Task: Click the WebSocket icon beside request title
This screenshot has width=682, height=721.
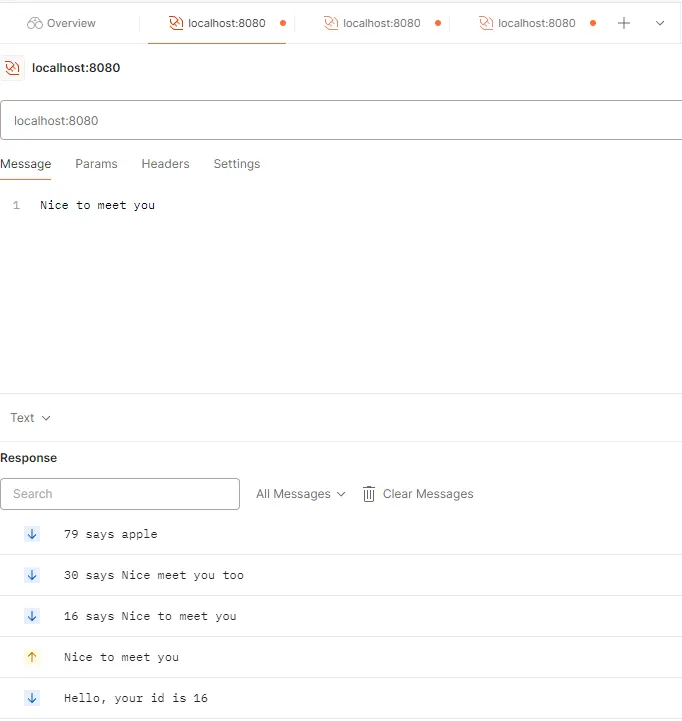Action: [12, 68]
